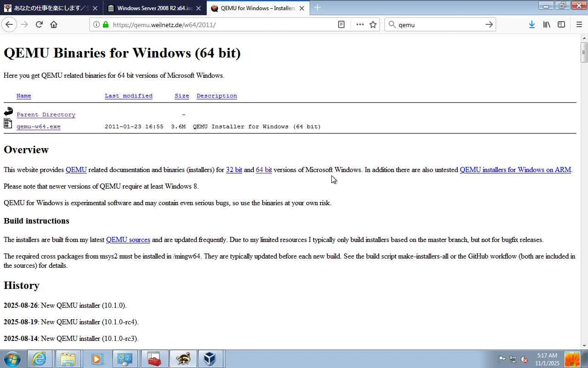Follow the QEMU link in the Overview
The height and width of the screenshot is (368, 588).
pos(76,170)
